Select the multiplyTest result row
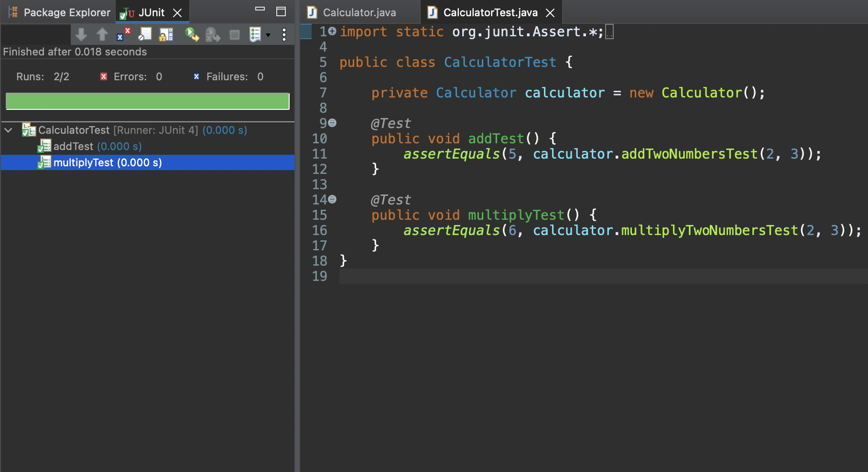 coord(147,162)
